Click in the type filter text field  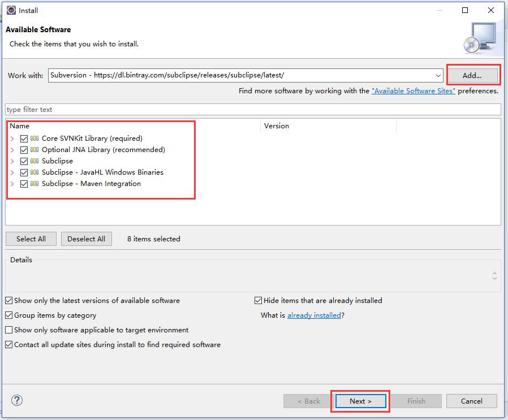point(253,109)
